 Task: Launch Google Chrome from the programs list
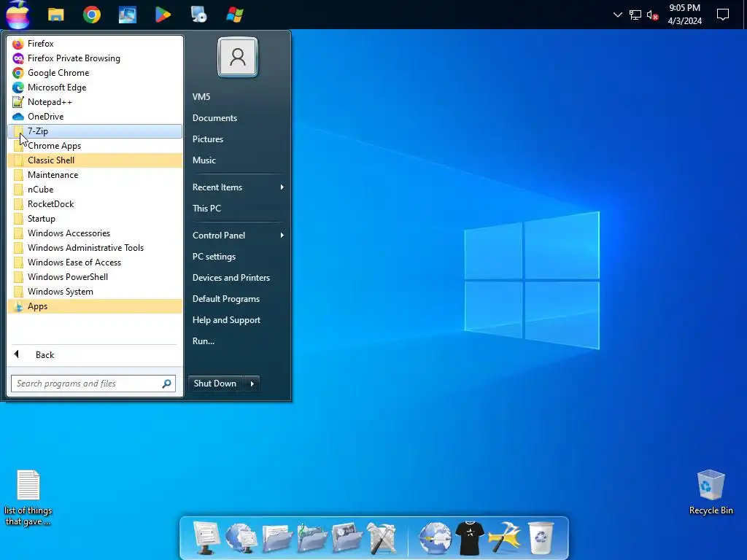coord(95,73)
